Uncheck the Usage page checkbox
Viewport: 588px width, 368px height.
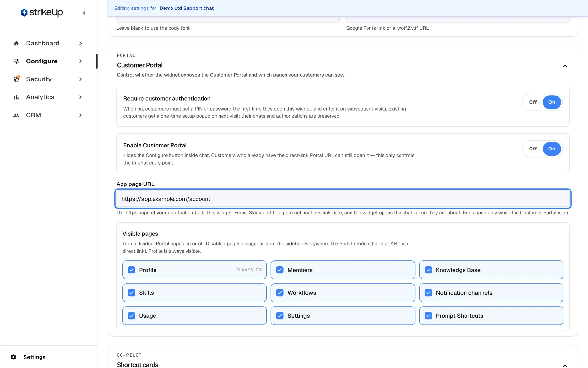131,316
